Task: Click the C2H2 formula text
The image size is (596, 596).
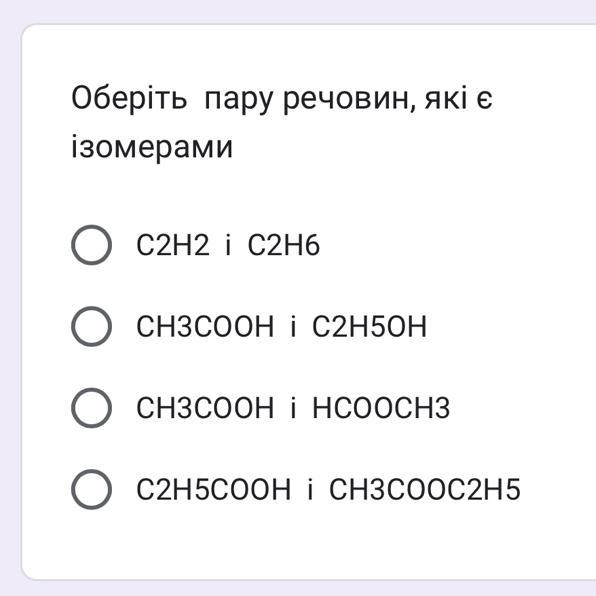Action: point(173,245)
